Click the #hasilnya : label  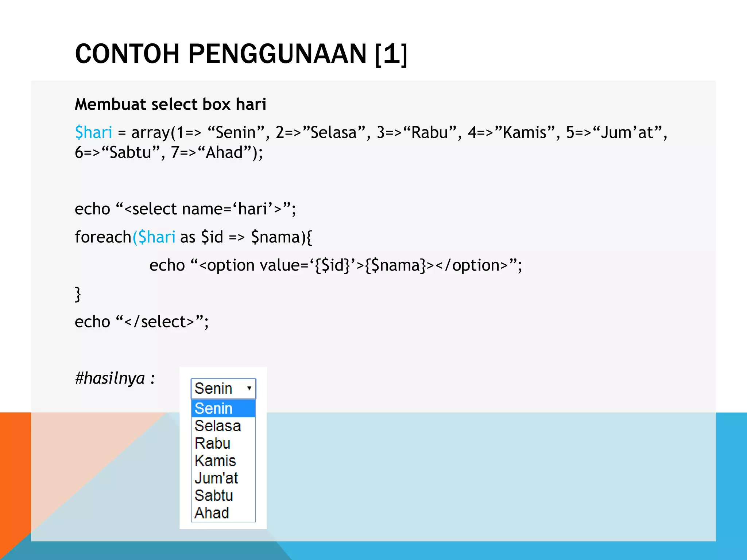click(115, 378)
